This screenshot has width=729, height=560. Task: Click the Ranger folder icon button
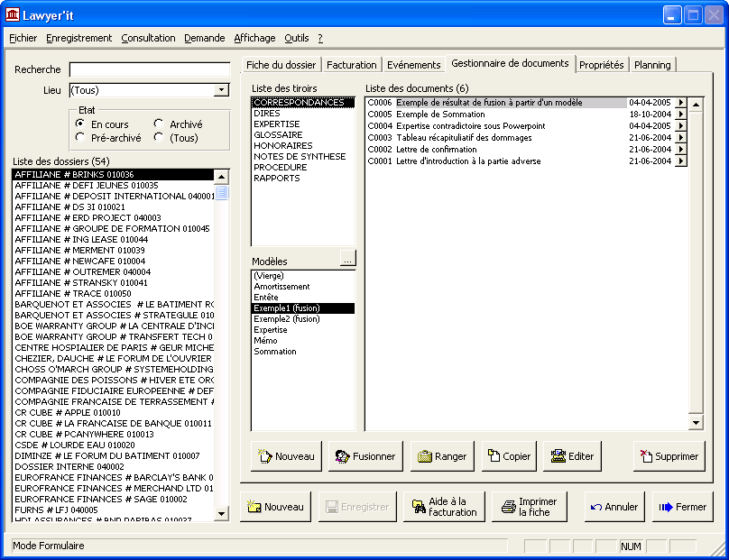442,456
